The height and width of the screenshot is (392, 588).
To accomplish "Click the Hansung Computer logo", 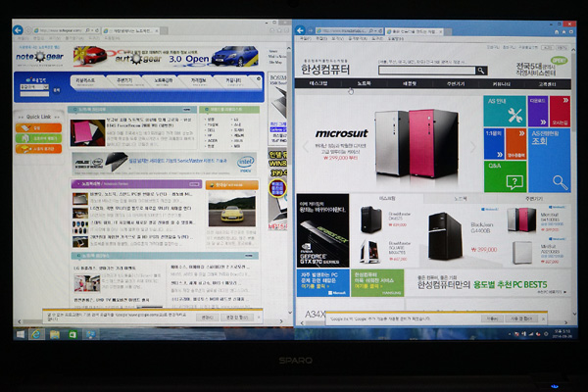I will point(325,69).
